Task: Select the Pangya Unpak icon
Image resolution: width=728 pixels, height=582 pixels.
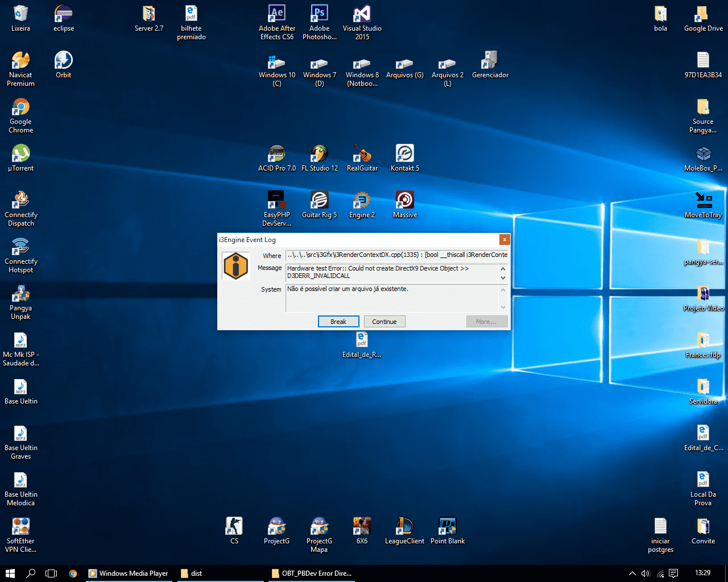Action: coord(21,302)
